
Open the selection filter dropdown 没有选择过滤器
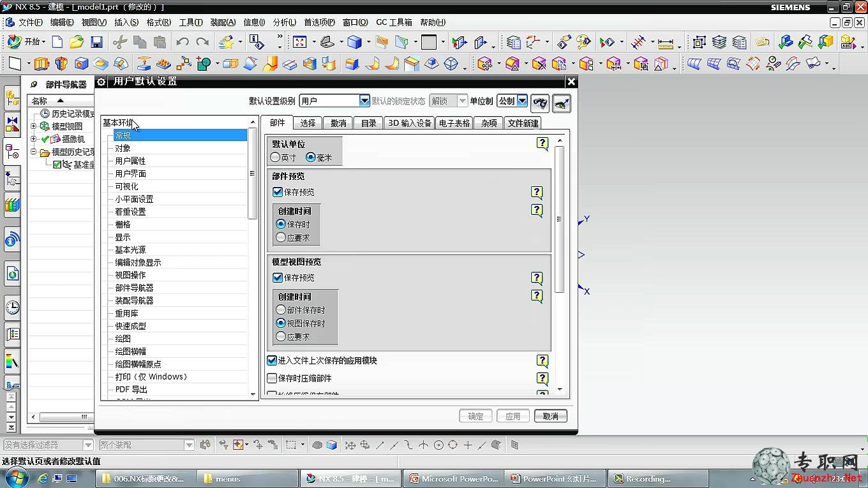[89, 445]
